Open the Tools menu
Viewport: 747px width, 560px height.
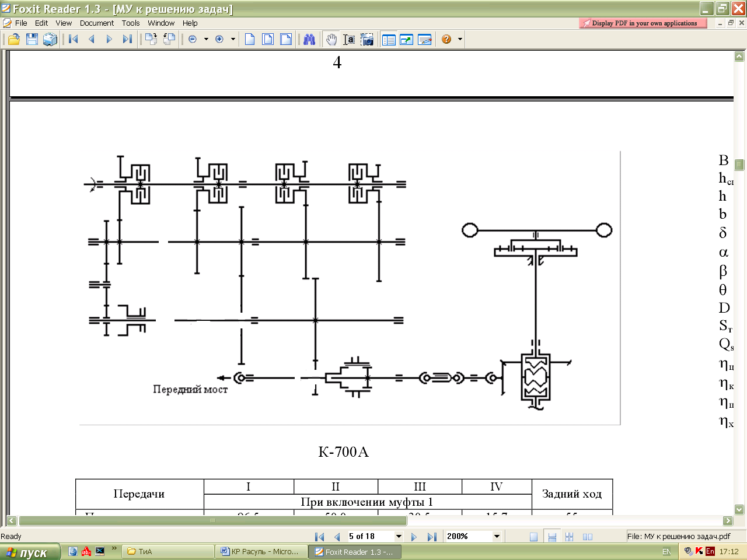[x=131, y=23]
